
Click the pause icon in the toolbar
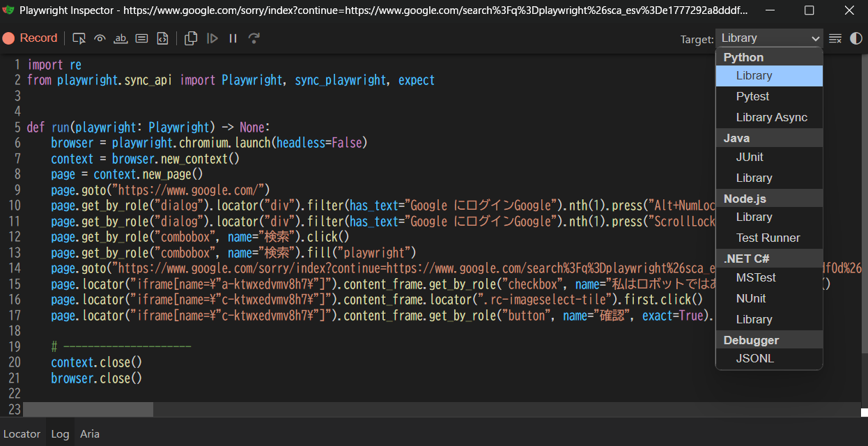[x=233, y=38]
